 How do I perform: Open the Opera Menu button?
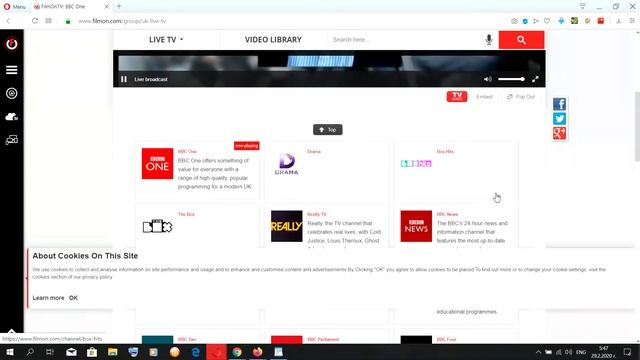14,7
